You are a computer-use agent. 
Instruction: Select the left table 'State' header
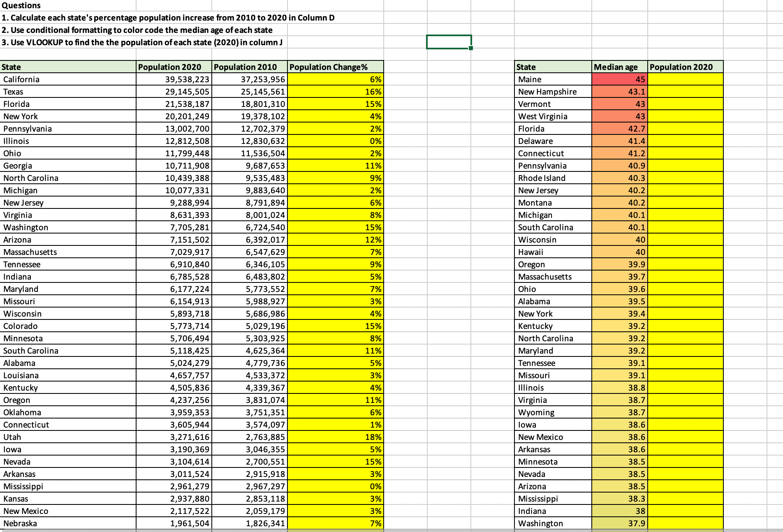(68, 67)
